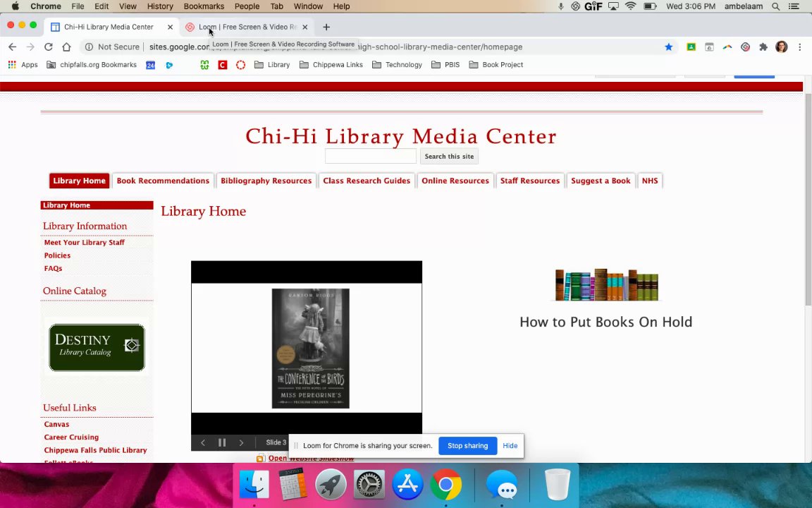Open Spotlight search in the menu bar
The width and height of the screenshot is (812, 508).
[x=776, y=6]
